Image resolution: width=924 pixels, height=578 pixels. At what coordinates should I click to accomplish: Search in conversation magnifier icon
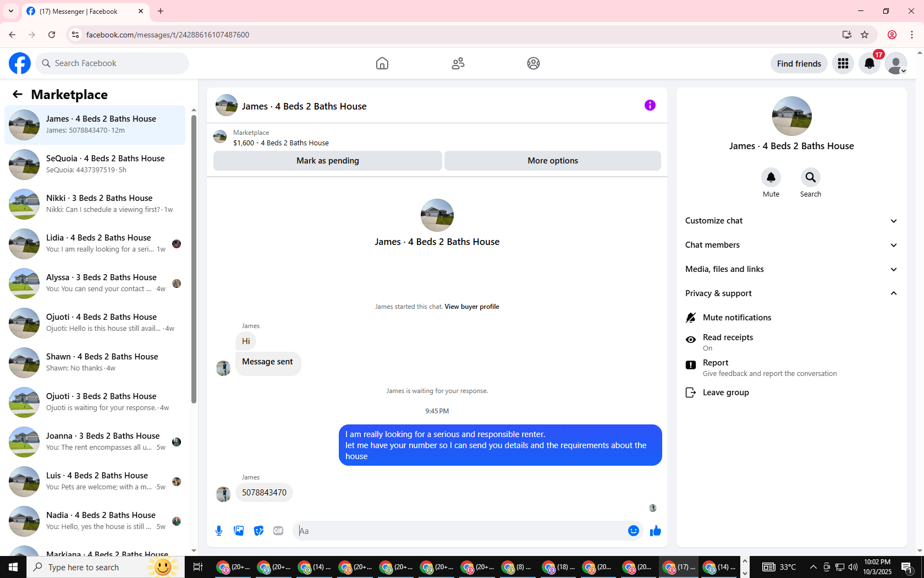point(811,177)
